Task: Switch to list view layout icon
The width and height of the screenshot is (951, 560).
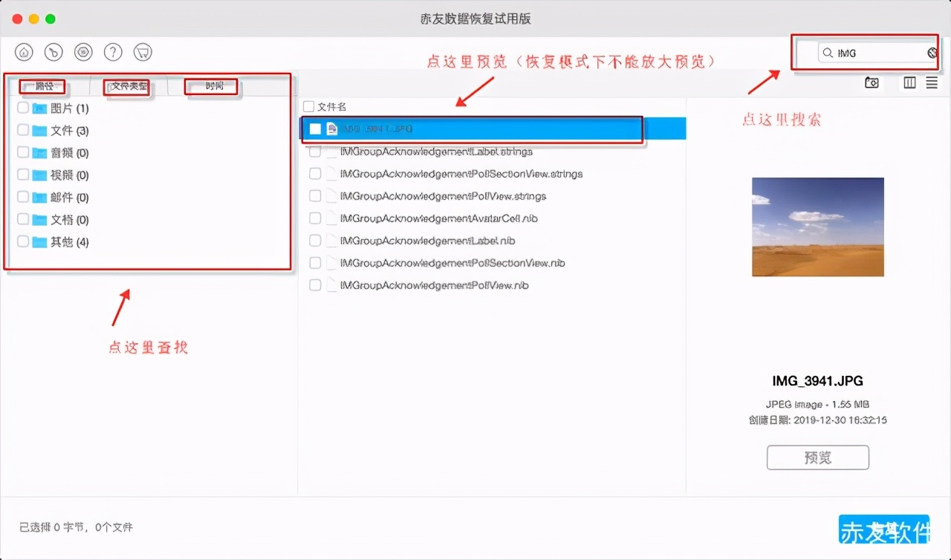Action: tap(931, 82)
